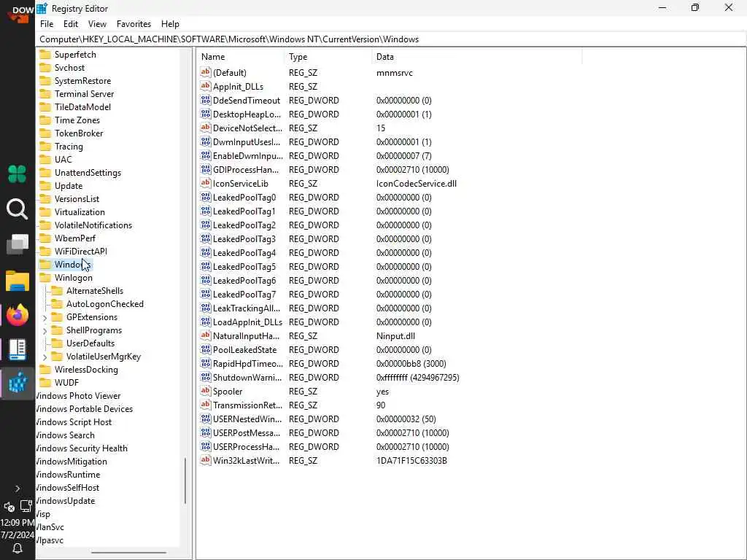
Task: Expand the GPExtensions key
Action: 44,318
